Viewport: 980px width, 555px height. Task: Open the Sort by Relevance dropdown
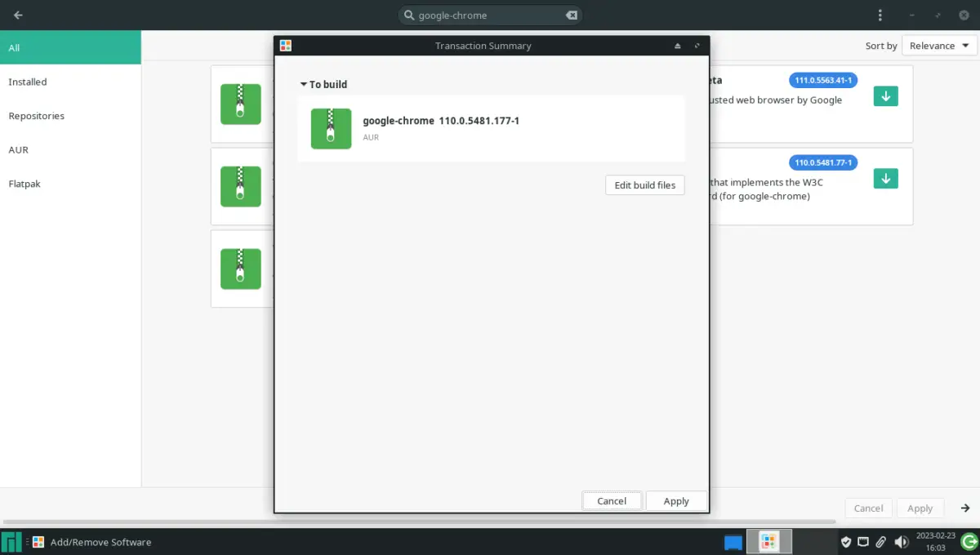[939, 46]
